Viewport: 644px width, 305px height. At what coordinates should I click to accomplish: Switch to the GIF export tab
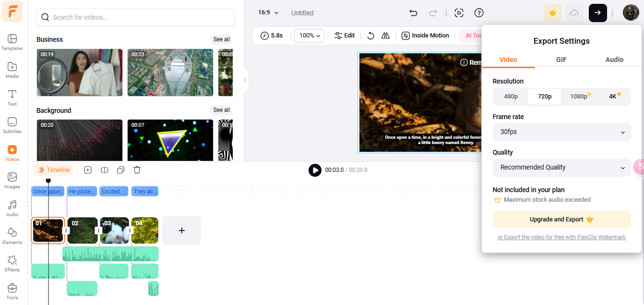click(x=561, y=60)
